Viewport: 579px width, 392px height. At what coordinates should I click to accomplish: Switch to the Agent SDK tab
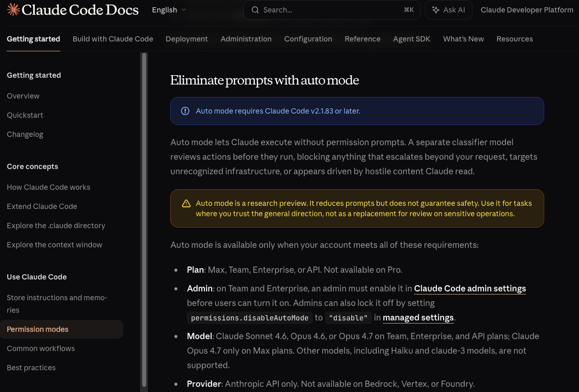click(x=411, y=39)
